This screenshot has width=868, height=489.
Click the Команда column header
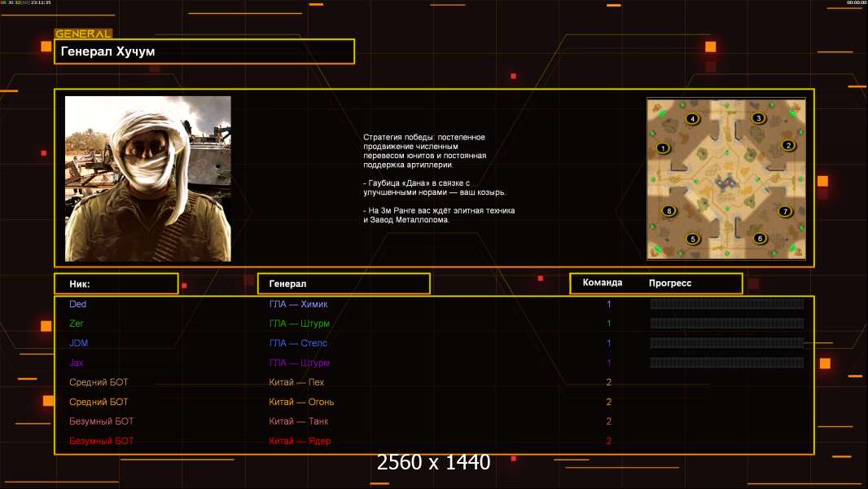[603, 283]
